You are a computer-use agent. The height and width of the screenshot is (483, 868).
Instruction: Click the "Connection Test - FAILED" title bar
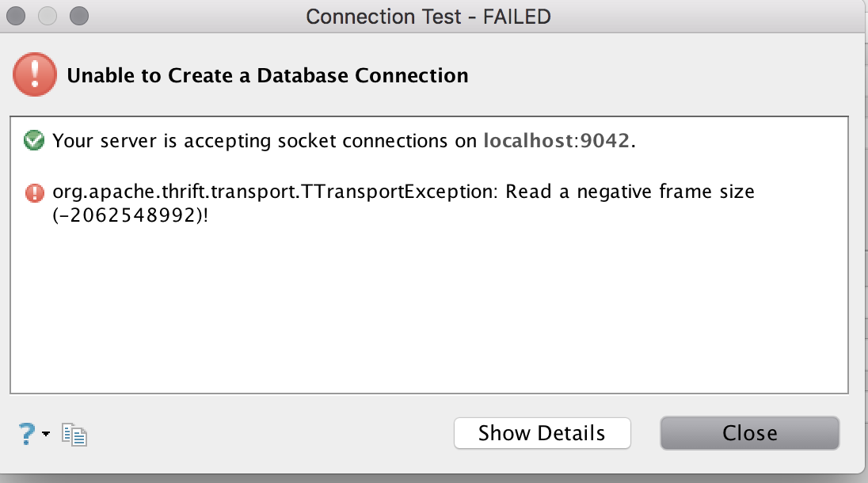coord(428,17)
